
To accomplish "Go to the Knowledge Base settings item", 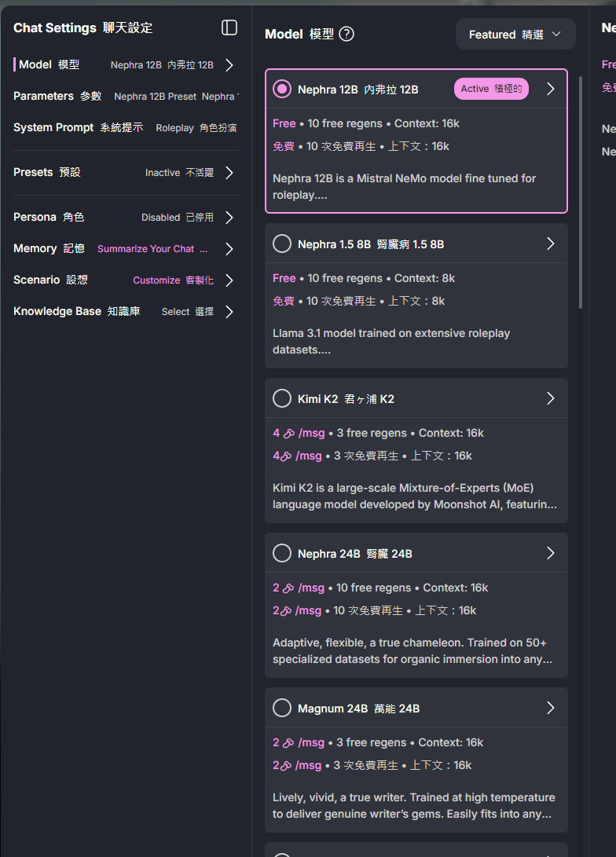I will pos(126,312).
